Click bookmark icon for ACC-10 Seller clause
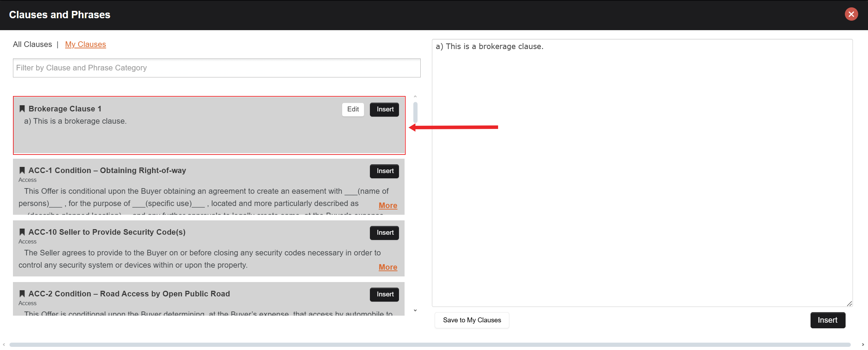Image resolution: width=868 pixels, height=350 pixels. [x=22, y=232]
